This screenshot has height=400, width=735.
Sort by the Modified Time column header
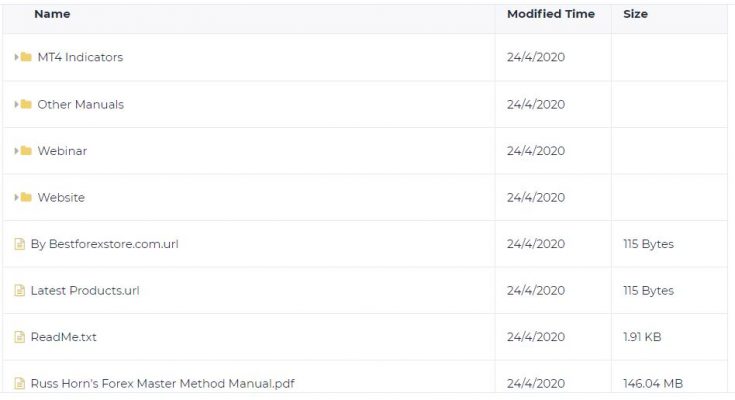coord(551,14)
